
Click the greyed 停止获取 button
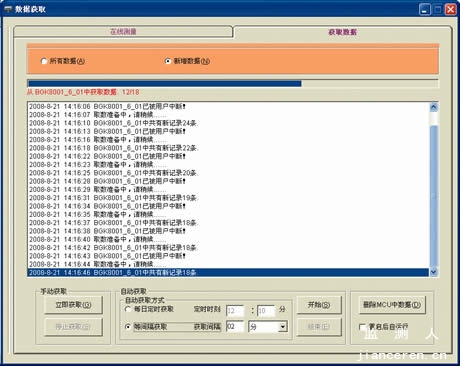point(73,327)
